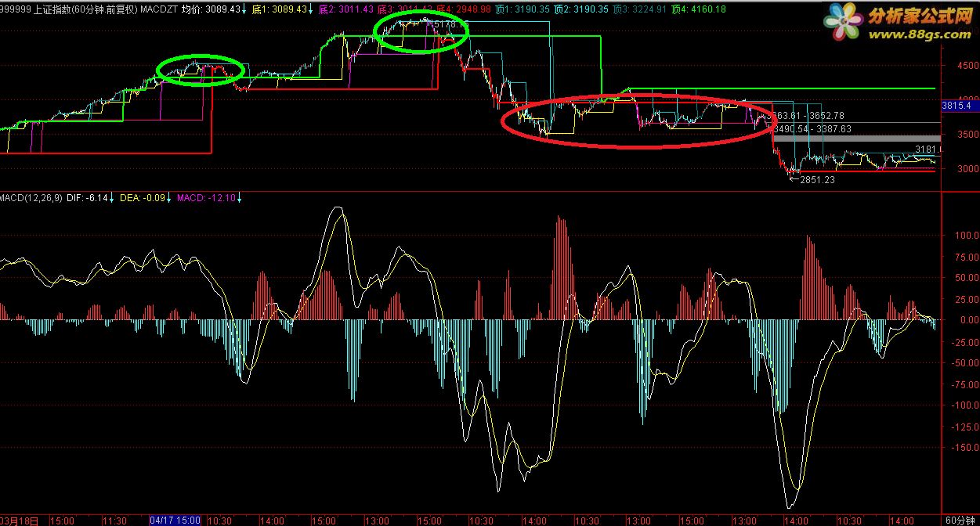Open the 60分钟 period selector

coord(960,520)
